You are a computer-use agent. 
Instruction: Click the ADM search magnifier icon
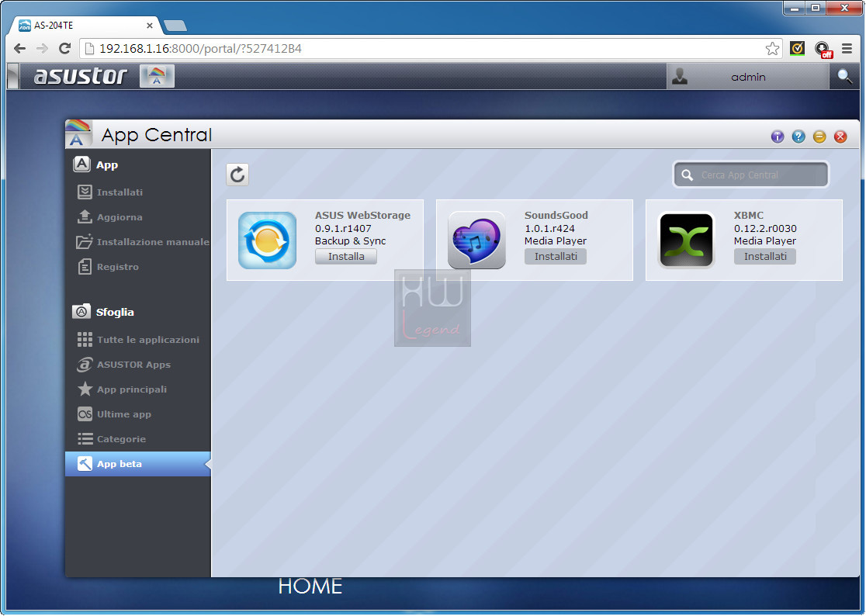point(844,76)
